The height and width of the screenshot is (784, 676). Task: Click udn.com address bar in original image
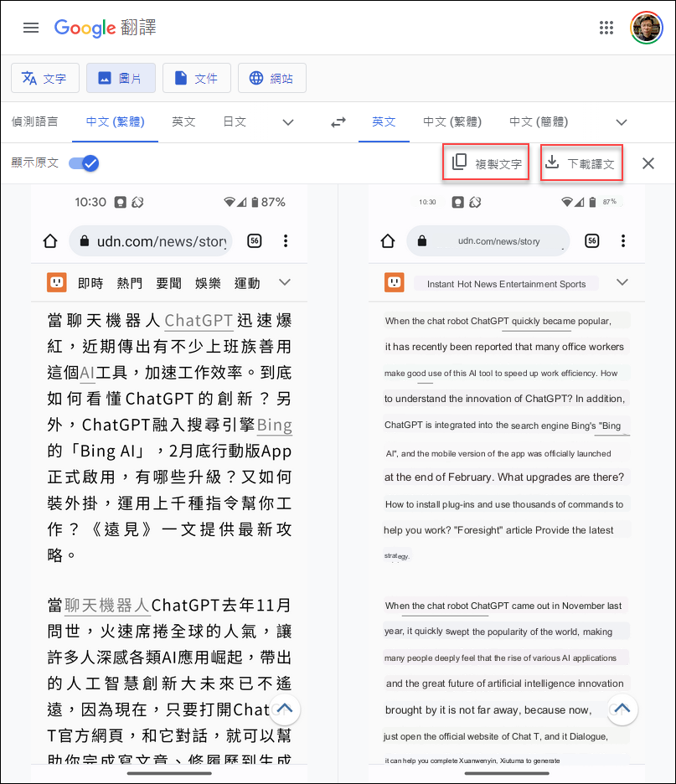(151, 241)
